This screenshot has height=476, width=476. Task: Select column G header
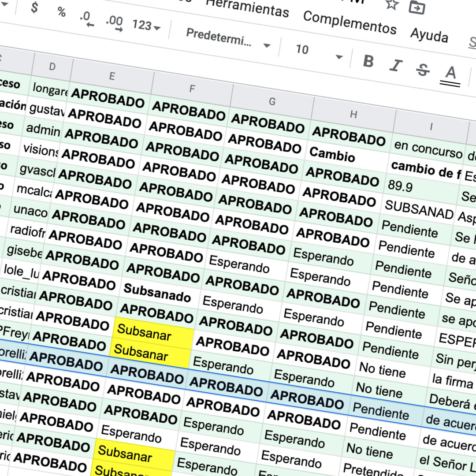pos(272,101)
